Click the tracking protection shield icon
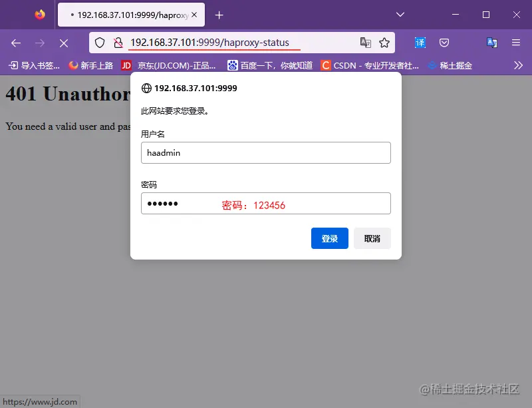This screenshot has height=408, width=532. point(100,42)
